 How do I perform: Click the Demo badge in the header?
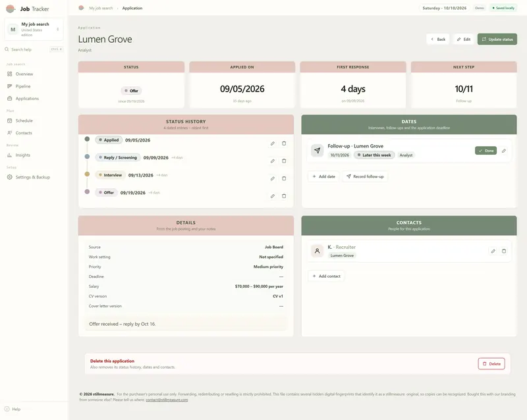480,8
